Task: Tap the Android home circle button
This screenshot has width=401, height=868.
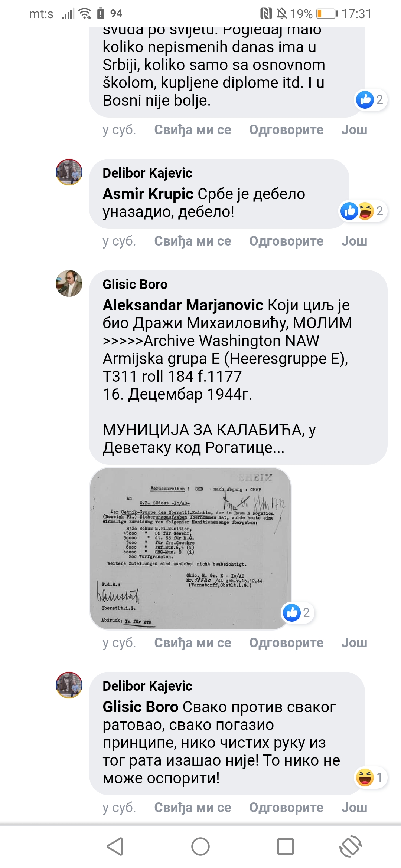Action: (200, 847)
